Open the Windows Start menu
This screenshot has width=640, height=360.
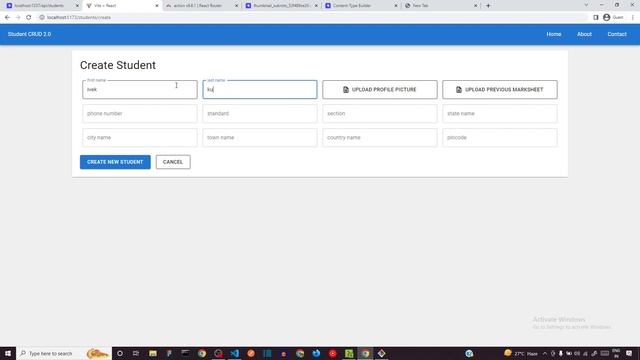click(x=8, y=353)
